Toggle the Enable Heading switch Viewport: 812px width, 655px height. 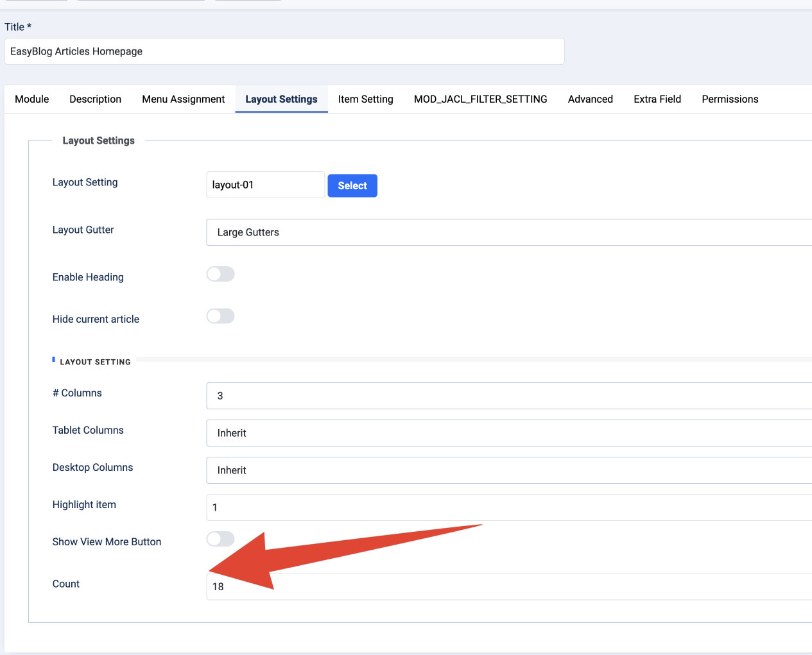click(x=220, y=275)
